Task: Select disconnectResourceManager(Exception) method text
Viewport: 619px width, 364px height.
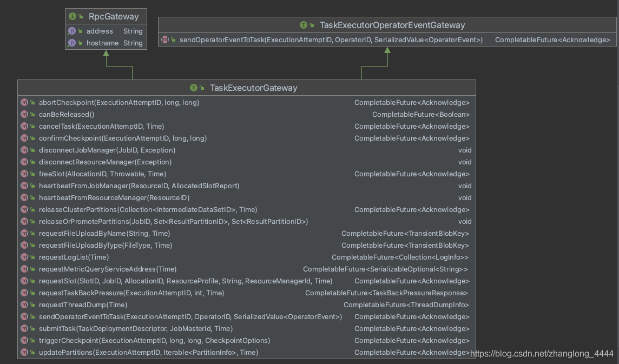Action: click(x=105, y=162)
